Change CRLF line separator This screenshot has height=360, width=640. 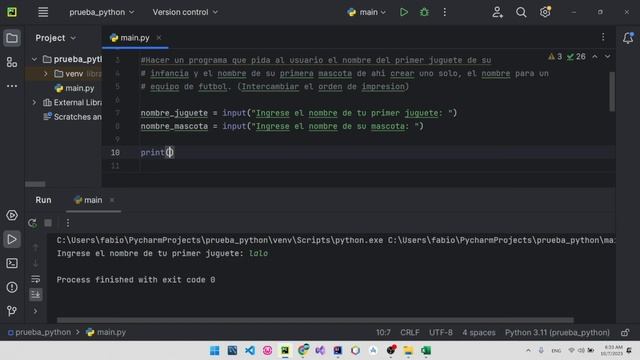click(x=410, y=333)
